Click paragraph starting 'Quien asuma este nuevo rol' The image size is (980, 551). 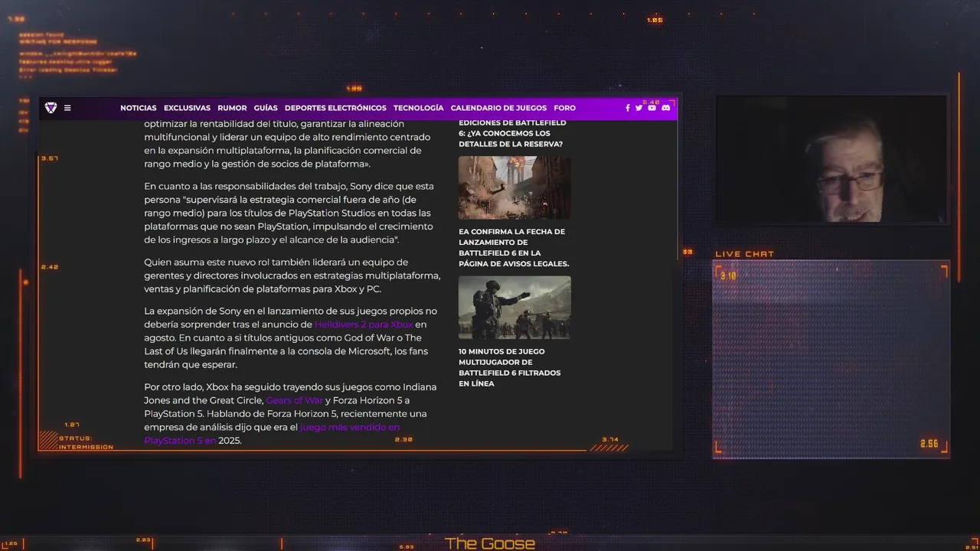292,275
